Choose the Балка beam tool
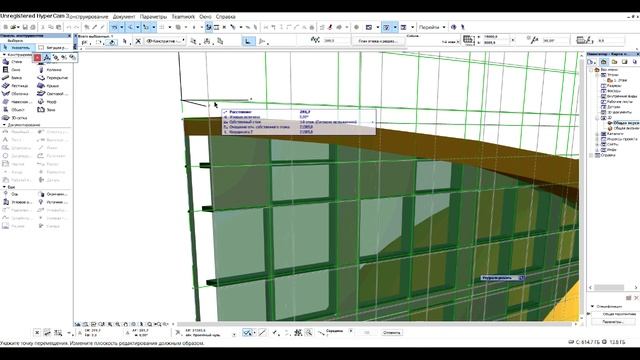This screenshot has width=640, height=360. pyautogui.click(x=12, y=78)
